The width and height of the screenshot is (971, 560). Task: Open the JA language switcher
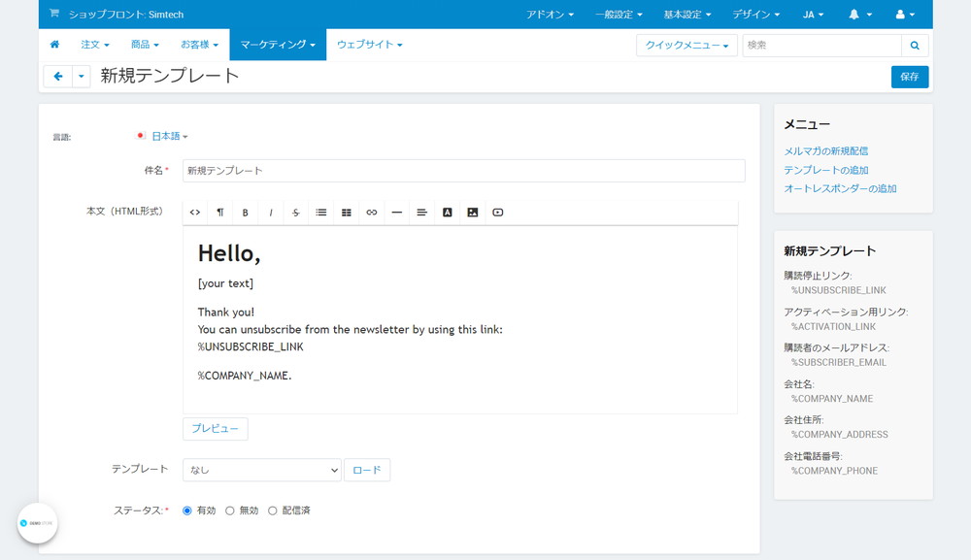(x=813, y=15)
